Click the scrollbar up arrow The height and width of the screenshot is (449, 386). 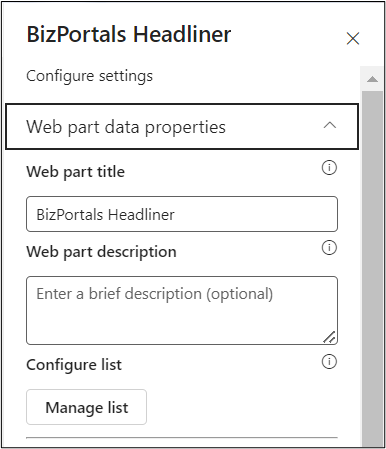click(372, 79)
